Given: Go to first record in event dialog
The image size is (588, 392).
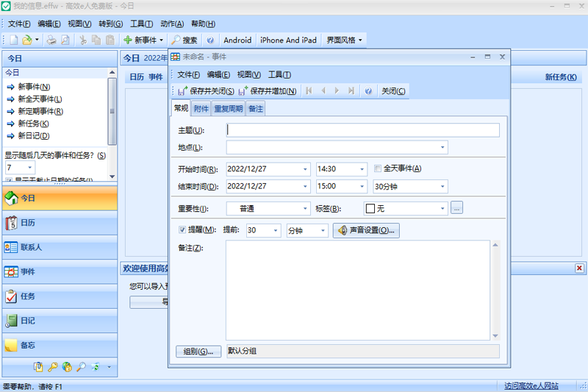Looking at the screenshot, I should coord(309,90).
